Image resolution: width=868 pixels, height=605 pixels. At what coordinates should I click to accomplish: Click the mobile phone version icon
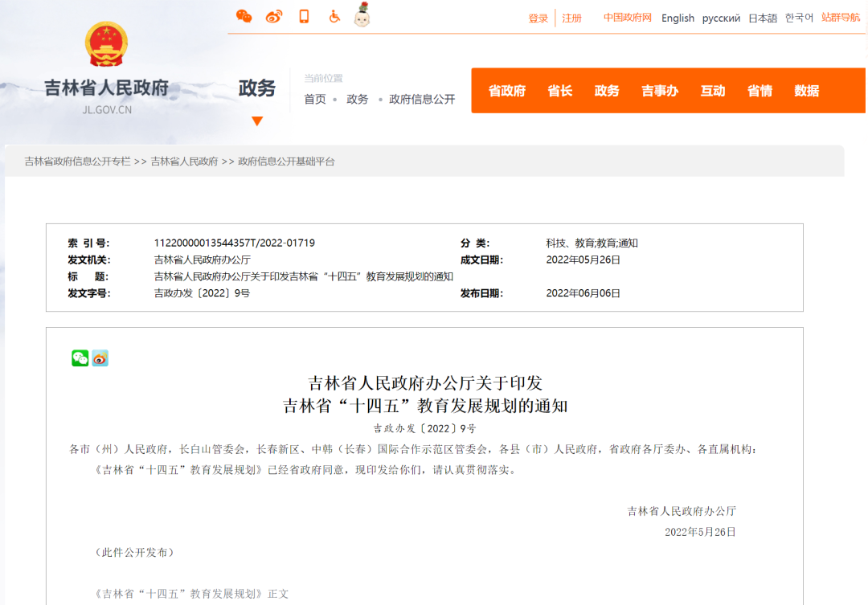tap(304, 17)
